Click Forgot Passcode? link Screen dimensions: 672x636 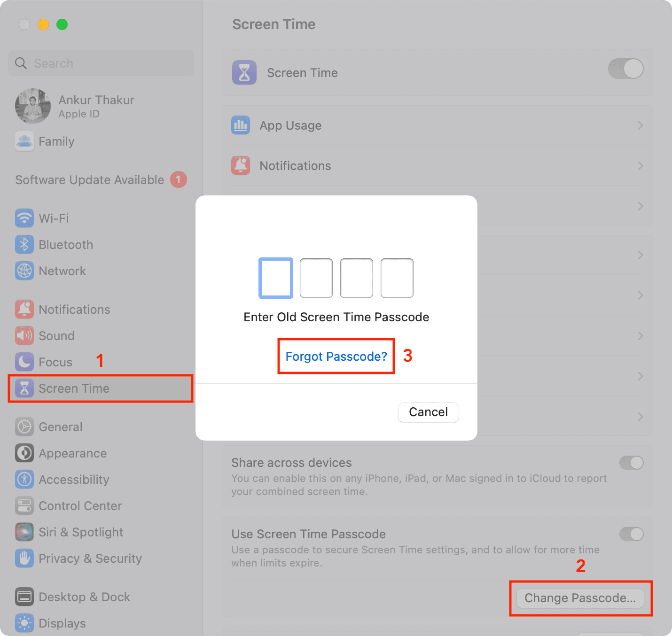point(336,357)
